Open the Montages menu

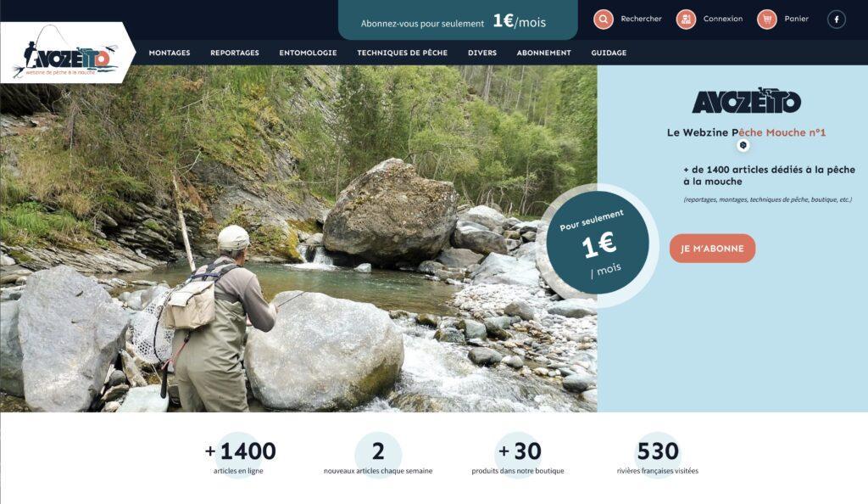coord(170,53)
